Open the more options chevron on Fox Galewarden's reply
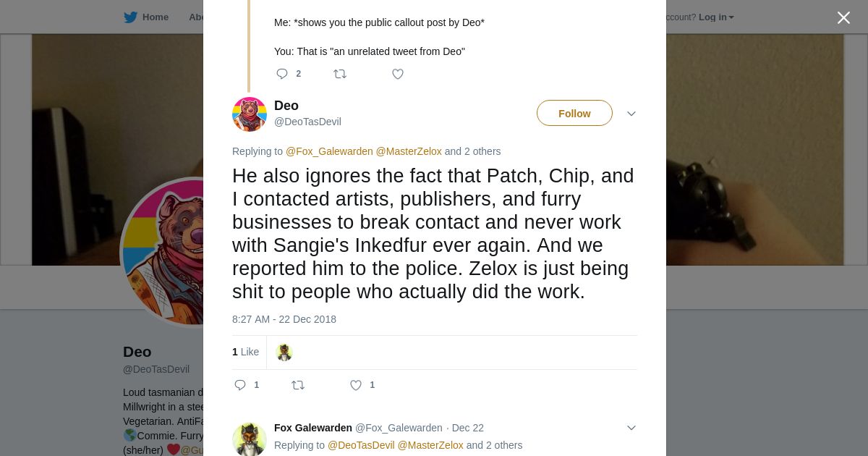Image resolution: width=868 pixels, height=456 pixels. tap(631, 428)
